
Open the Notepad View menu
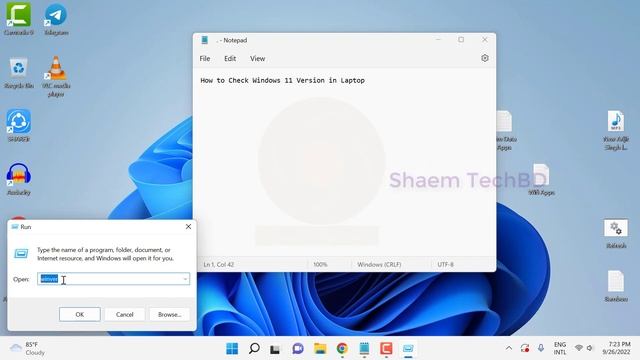coord(258,58)
